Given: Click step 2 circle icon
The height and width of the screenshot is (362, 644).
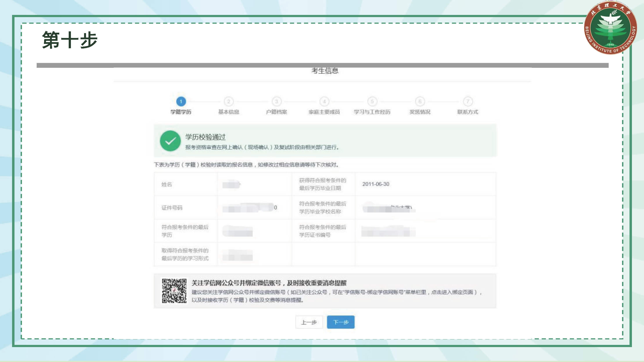Looking at the screenshot, I should coord(228,101).
